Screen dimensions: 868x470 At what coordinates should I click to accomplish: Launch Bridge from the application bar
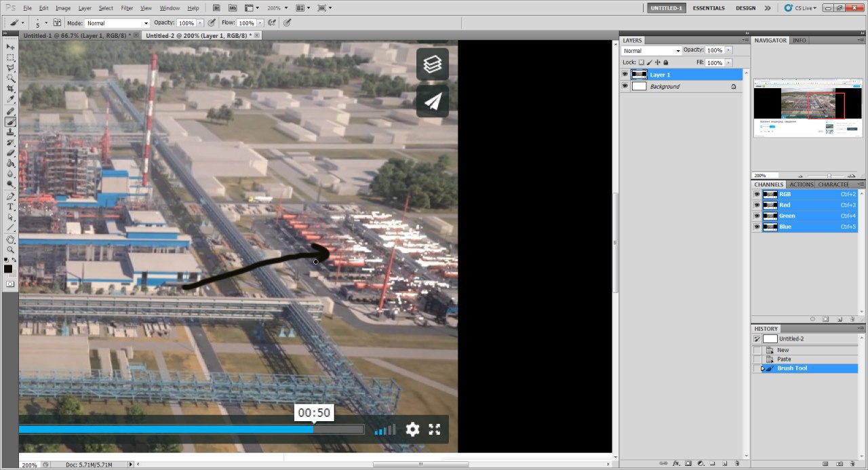pyautogui.click(x=216, y=8)
